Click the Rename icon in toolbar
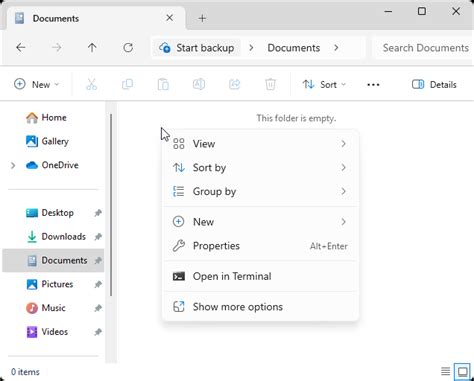 (x=199, y=84)
